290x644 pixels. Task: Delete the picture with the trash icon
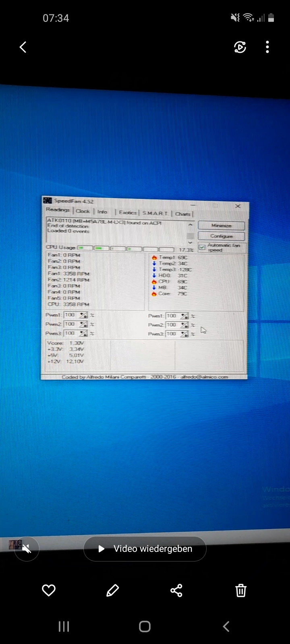coord(241,590)
